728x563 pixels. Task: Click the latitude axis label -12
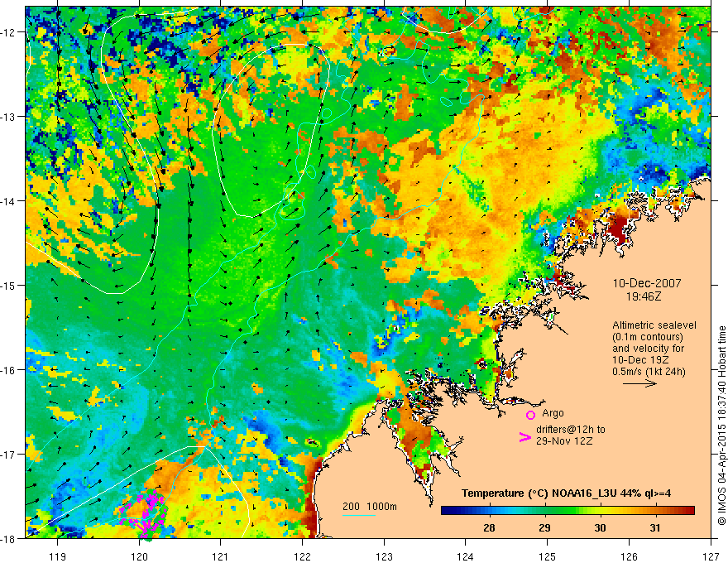click(9, 32)
